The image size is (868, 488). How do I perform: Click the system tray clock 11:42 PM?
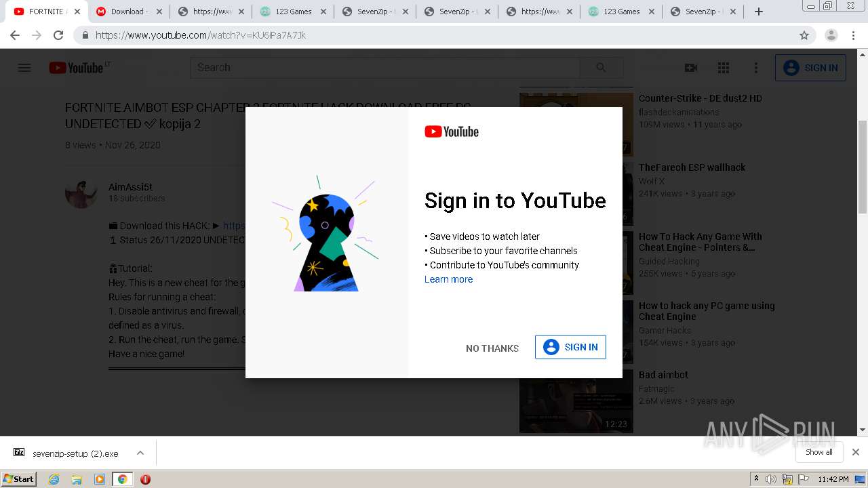[833, 479]
